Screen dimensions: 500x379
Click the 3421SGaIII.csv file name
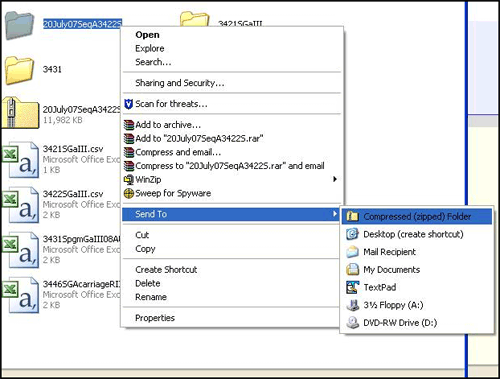click(73, 149)
